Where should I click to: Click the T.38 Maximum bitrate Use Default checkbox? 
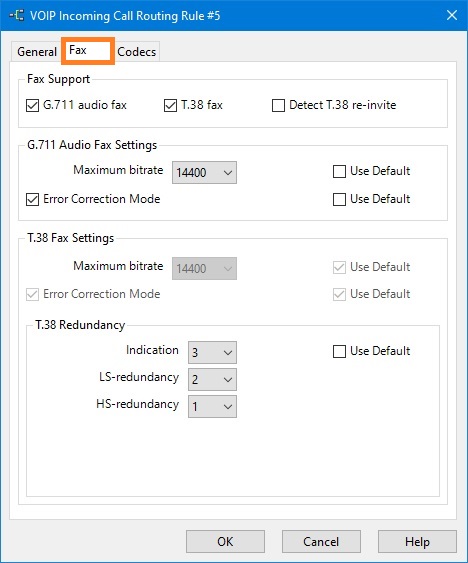pyautogui.click(x=339, y=267)
